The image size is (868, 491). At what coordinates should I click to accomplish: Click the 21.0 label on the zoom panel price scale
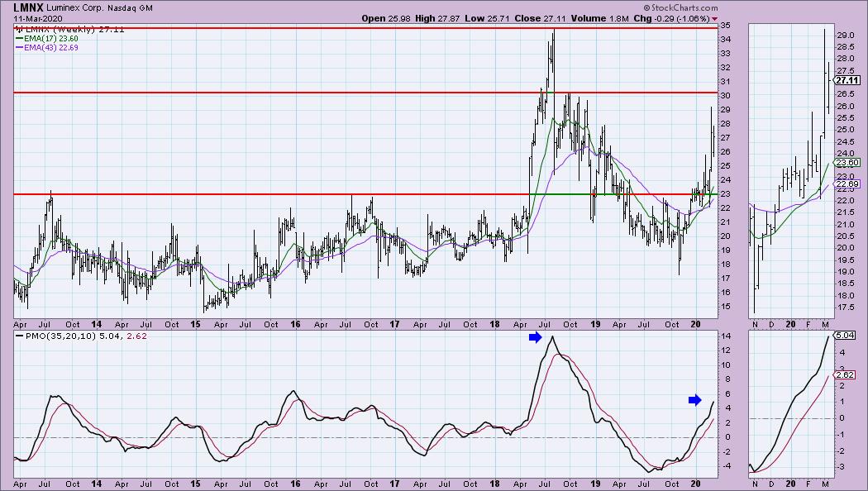[844, 224]
